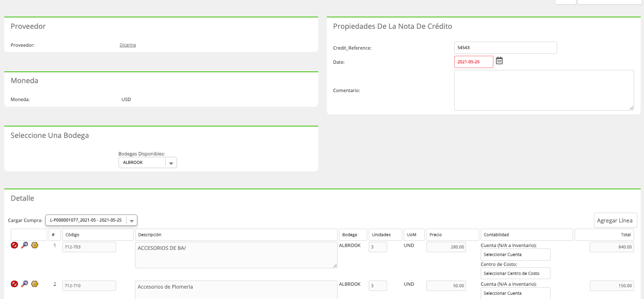Click the Precio column header
The width and height of the screenshot is (644, 299).
coord(453,235)
